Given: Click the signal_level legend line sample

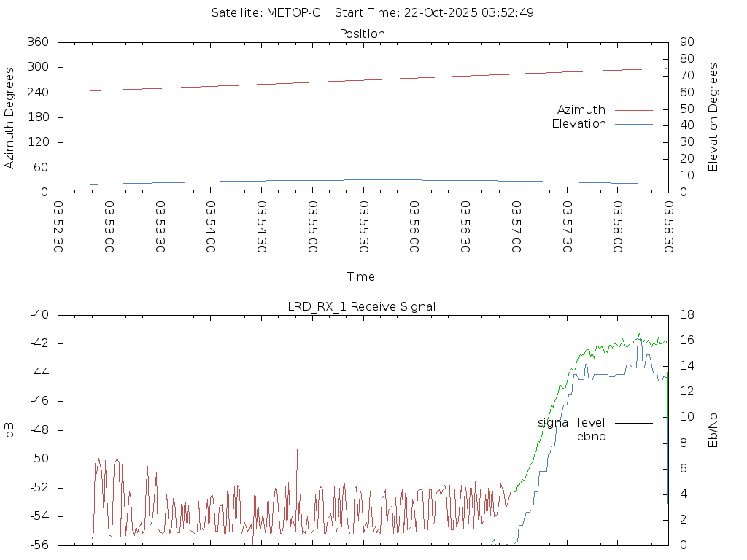Looking at the screenshot, I should pyautogui.click(x=633, y=423).
